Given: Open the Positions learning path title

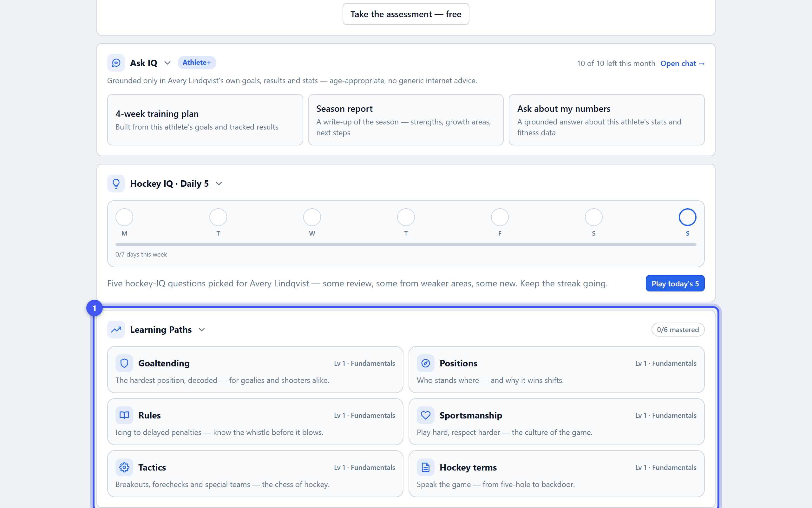Looking at the screenshot, I should click(458, 363).
